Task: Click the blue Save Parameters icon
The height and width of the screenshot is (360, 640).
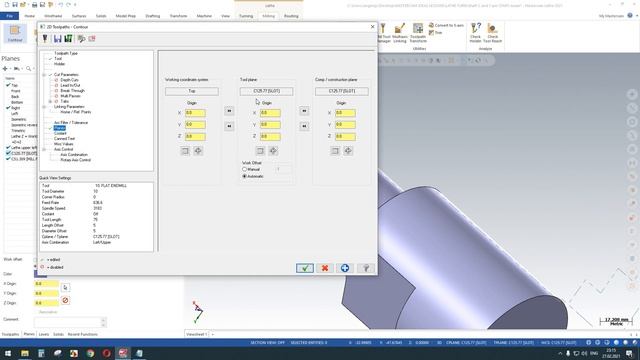Action: (x=58, y=38)
